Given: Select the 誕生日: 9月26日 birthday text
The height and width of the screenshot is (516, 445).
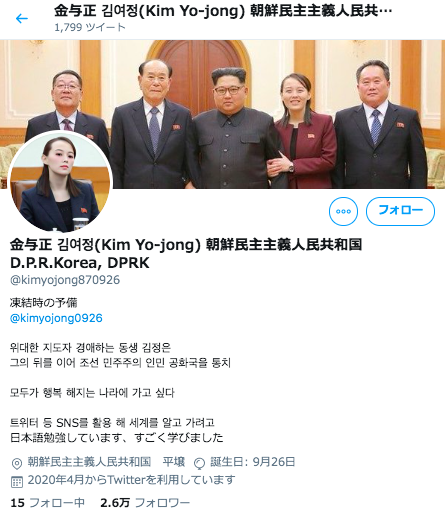Looking at the screenshot, I should (252, 462).
